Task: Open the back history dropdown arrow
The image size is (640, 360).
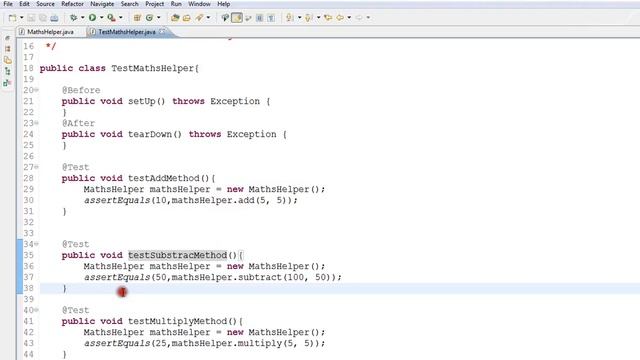Action: 349,18
